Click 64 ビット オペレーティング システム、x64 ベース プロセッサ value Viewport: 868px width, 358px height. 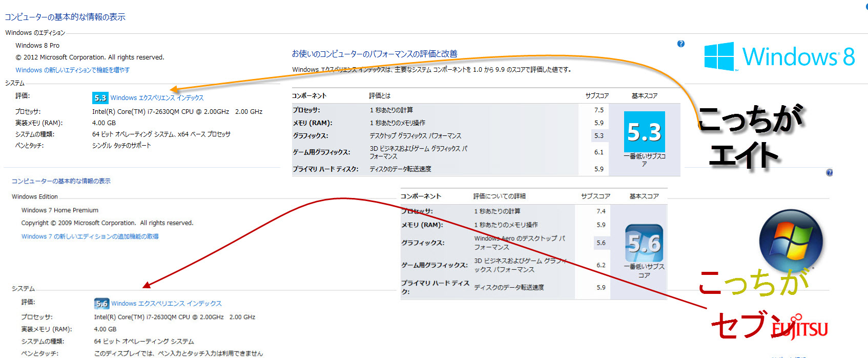(161, 134)
